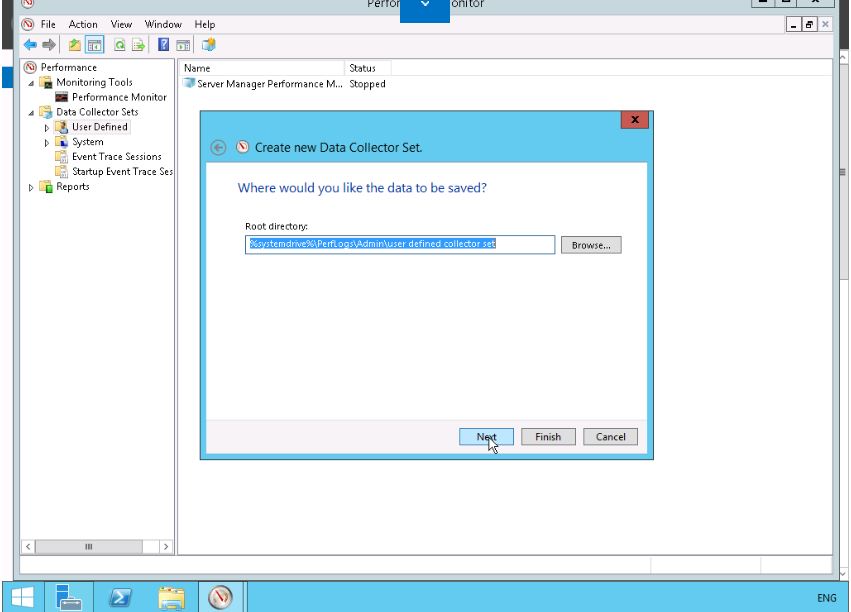
Task: Select Monitoring Tools in the tree
Action: coord(94,82)
